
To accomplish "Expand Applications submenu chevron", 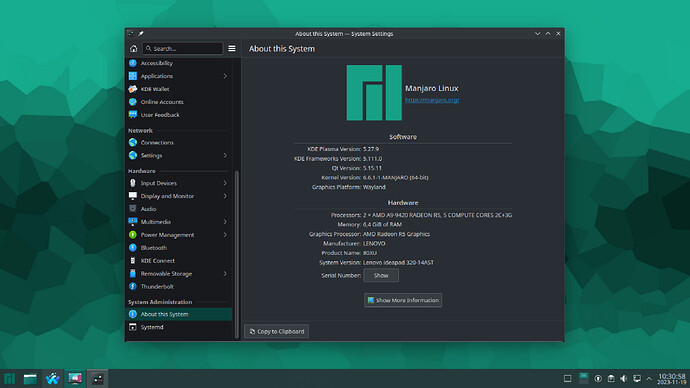I will (x=225, y=76).
